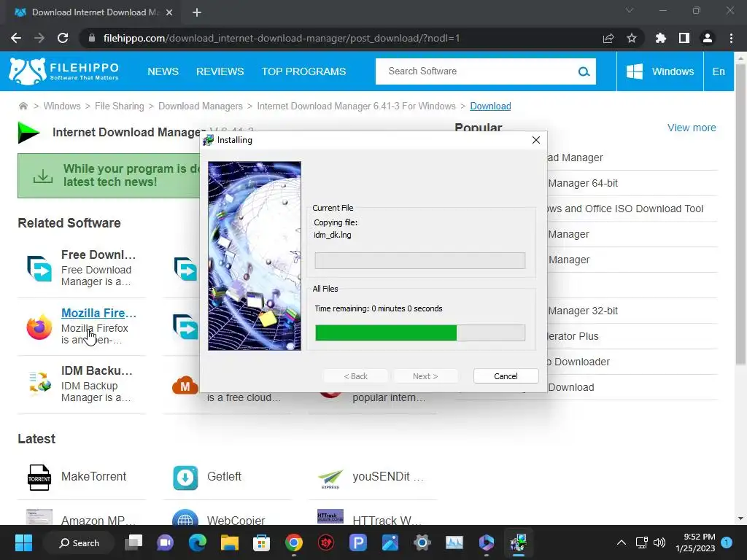Open the Office ISO Download Tool item
This screenshot has width=747, height=560.
coord(625,209)
